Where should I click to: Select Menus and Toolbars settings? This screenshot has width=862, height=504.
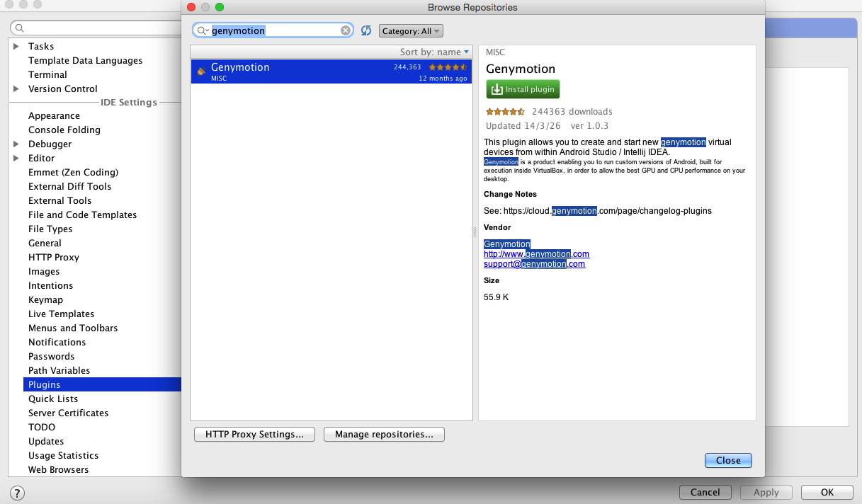(73, 328)
